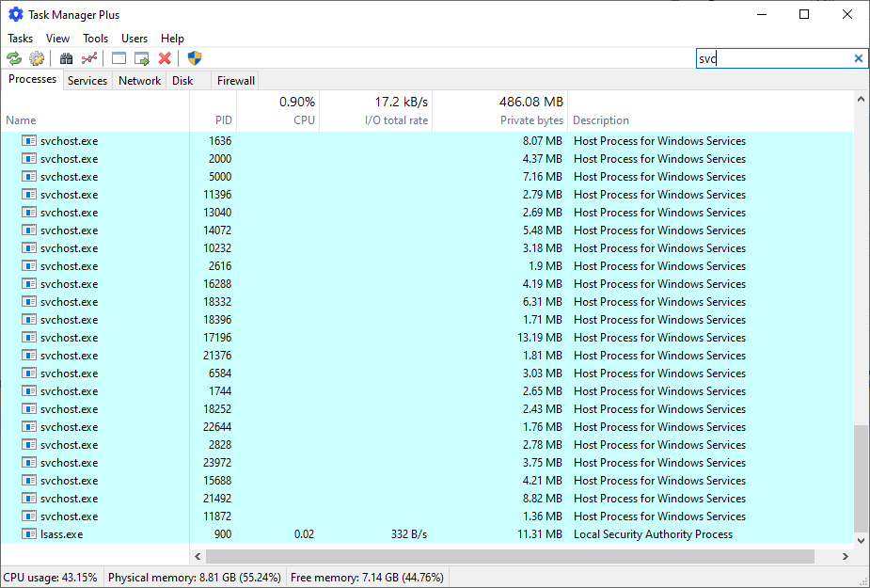Clear the svc search text with X
The image size is (870, 588).
click(x=858, y=58)
